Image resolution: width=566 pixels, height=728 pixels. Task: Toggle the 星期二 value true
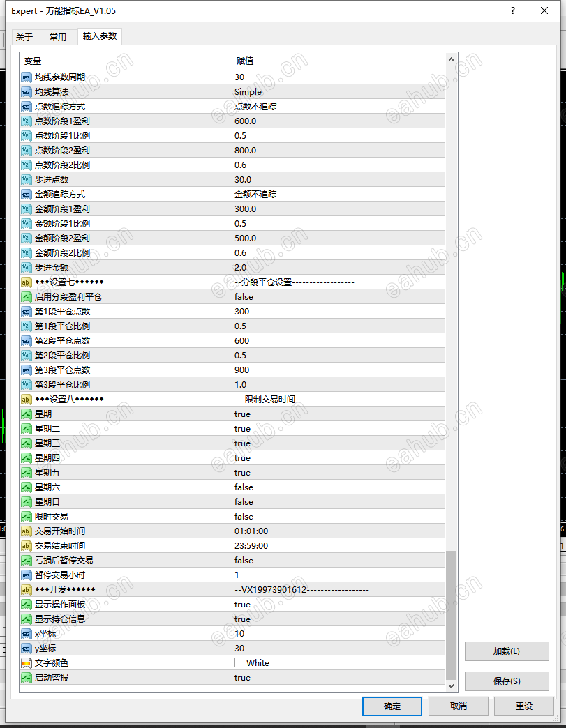point(338,429)
